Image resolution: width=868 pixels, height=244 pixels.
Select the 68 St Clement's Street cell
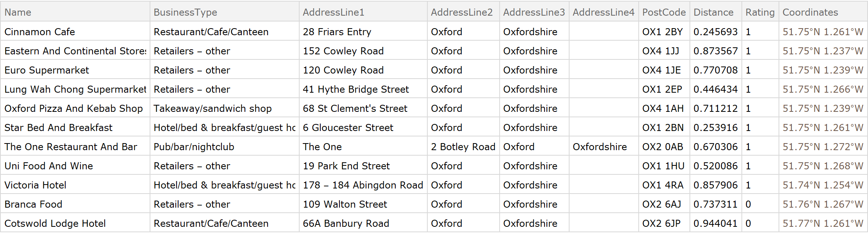click(x=355, y=108)
